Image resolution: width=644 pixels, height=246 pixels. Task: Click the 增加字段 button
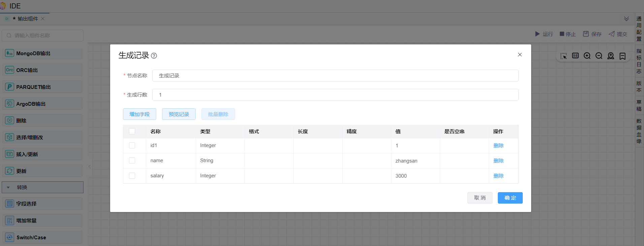139,114
